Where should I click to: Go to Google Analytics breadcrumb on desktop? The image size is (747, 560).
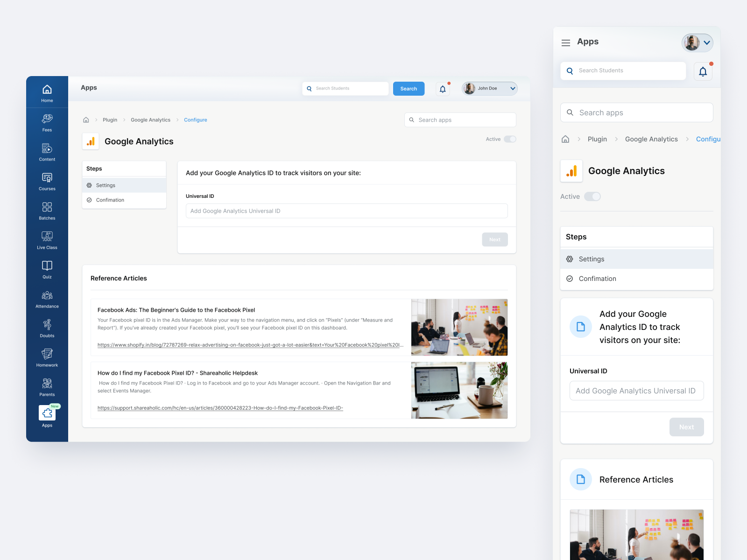[x=150, y=120]
